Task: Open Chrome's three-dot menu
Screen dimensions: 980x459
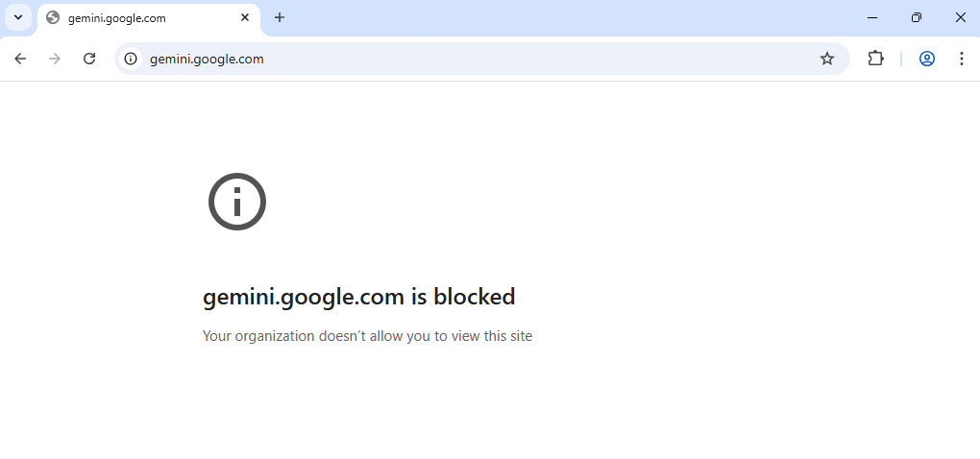Action: [961, 59]
